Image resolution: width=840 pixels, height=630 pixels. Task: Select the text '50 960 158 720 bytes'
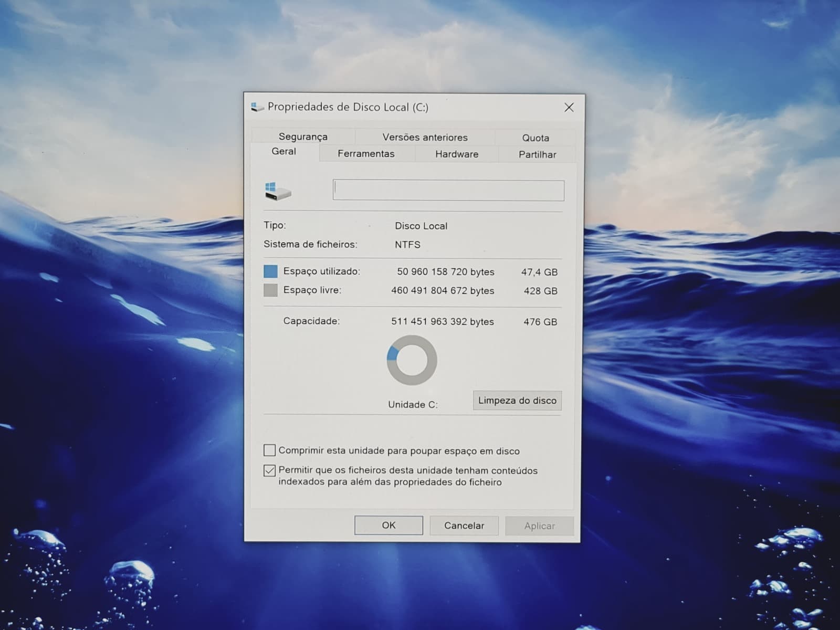(x=446, y=272)
